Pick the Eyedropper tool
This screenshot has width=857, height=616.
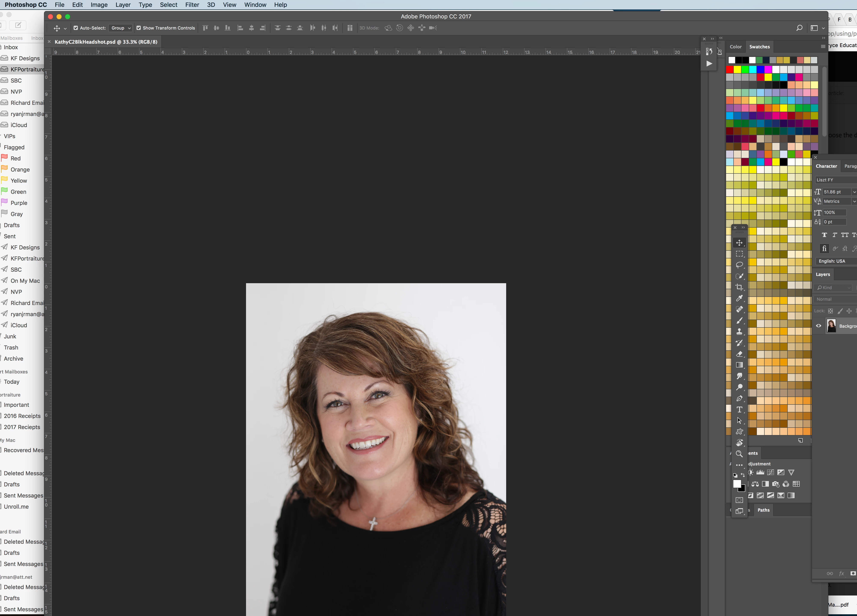point(739,298)
